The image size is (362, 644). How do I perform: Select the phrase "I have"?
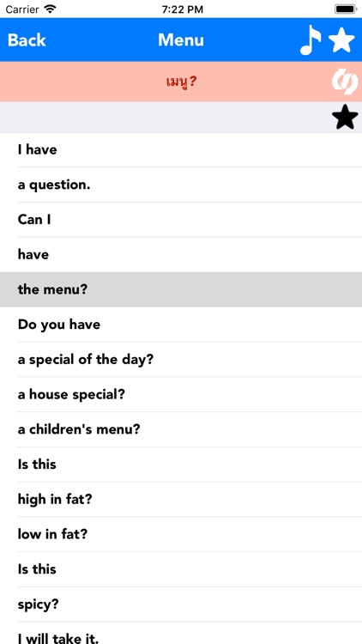181,149
